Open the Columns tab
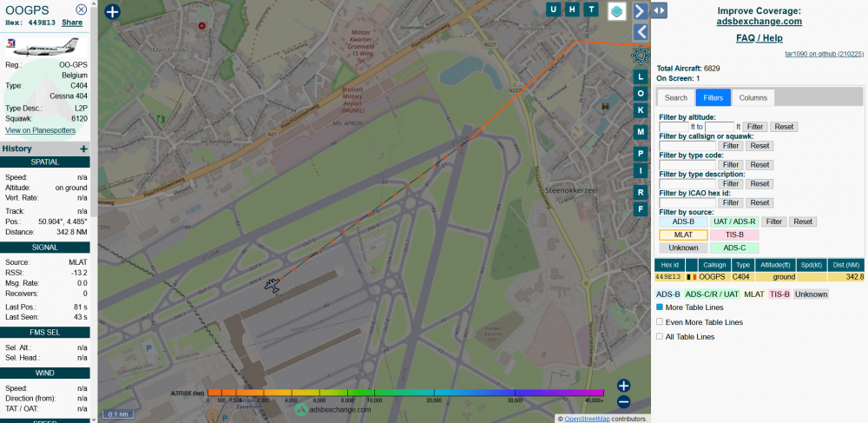The height and width of the screenshot is (423, 868). coord(753,97)
